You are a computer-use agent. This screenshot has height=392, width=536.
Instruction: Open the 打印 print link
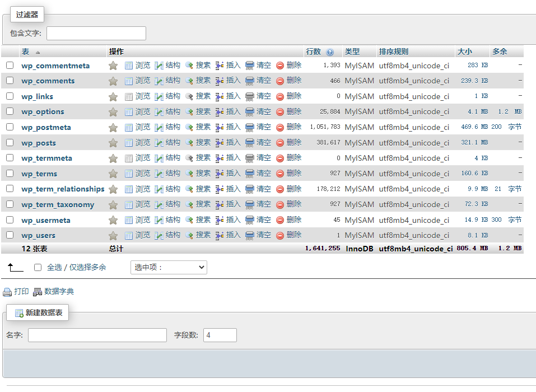21,292
